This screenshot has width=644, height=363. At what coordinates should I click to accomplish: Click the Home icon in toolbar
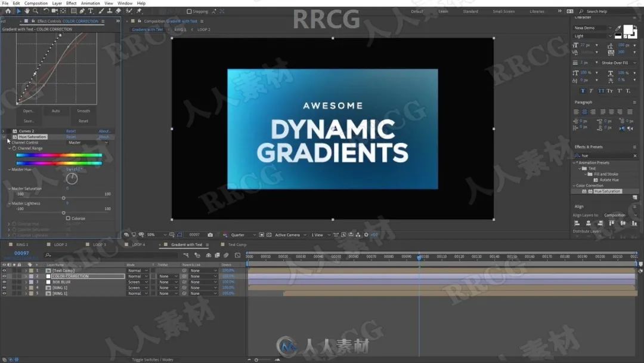tap(8, 11)
